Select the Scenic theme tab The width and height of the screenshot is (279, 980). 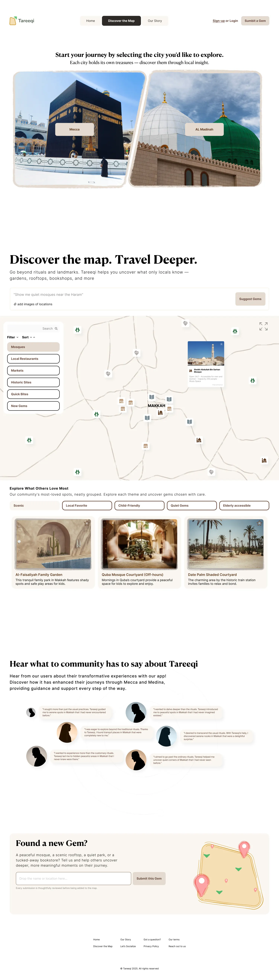(x=35, y=506)
